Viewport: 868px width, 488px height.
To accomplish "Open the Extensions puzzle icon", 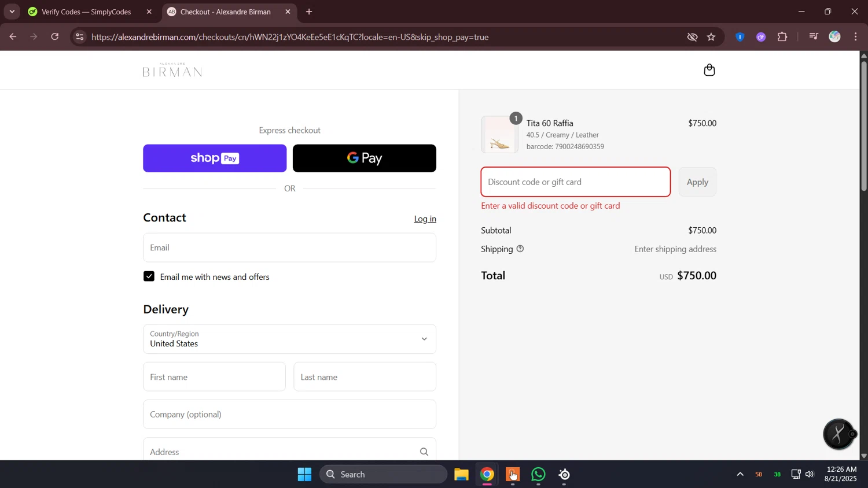I will click(x=782, y=37).
